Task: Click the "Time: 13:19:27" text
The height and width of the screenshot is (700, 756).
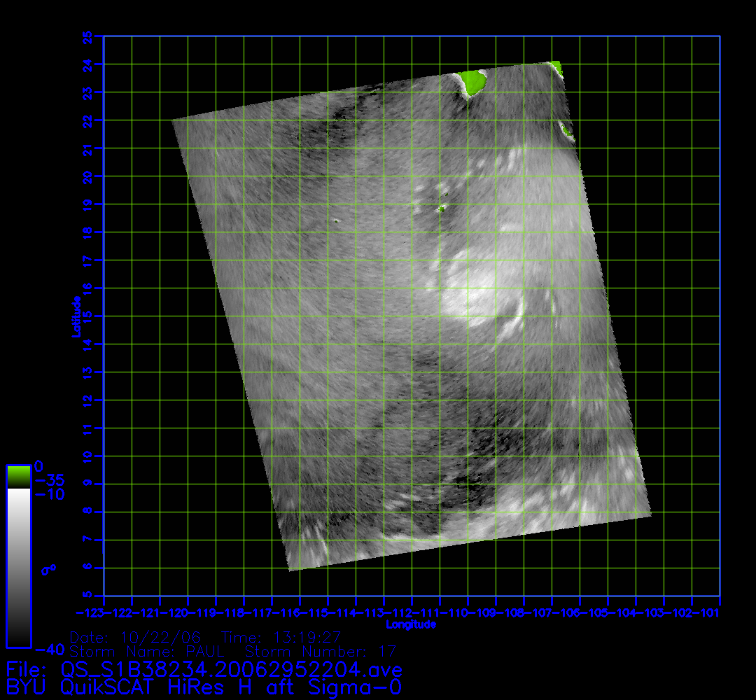Action: click(x=281, y=638)
